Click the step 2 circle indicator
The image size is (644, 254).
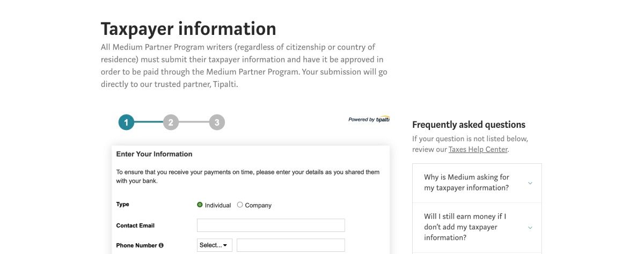tap(171, 122)
